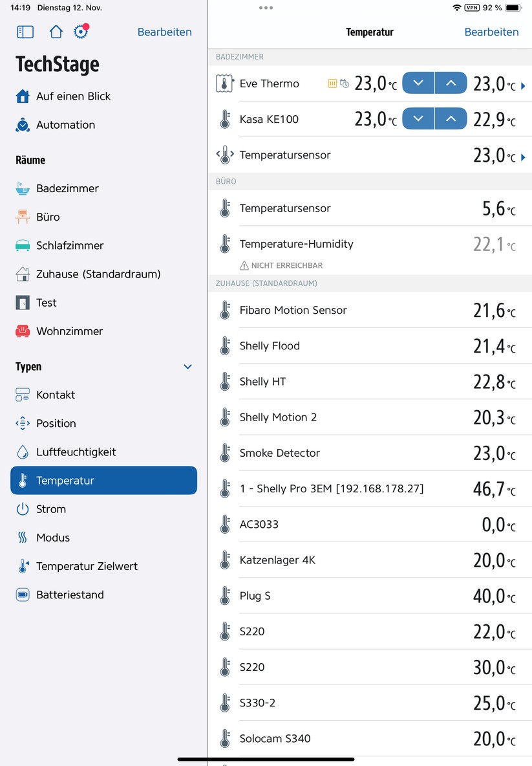Switch to the Strom type
The height and width of the screenshot is (766, 532).
click(x=51, y=509)
